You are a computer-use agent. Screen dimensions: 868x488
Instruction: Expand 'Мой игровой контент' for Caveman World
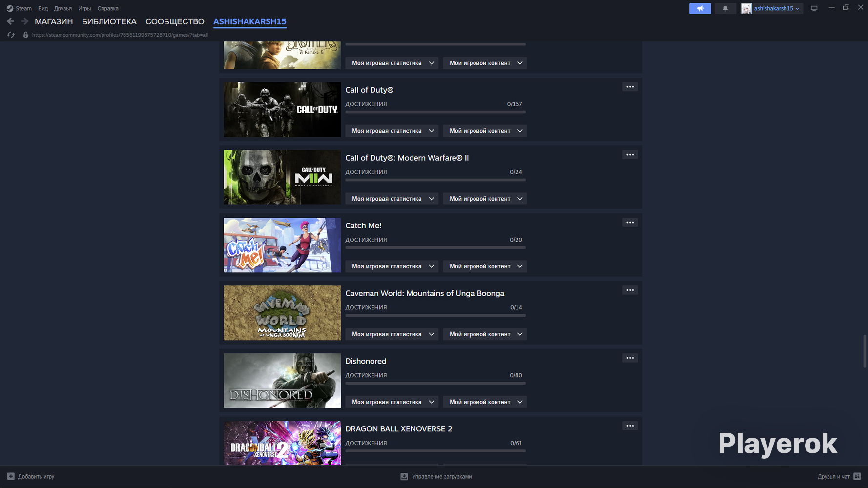[x=485, y=334]
